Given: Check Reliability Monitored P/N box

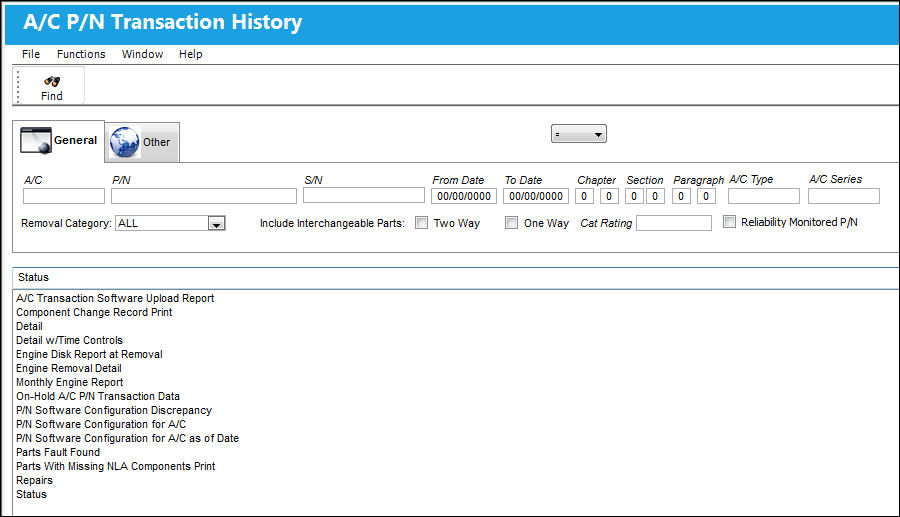Looking at the screenshot, I should point(729,221).
